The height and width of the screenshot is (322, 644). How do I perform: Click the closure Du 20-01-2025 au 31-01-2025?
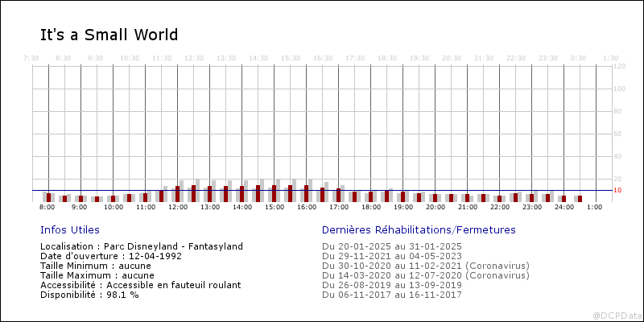392,246
